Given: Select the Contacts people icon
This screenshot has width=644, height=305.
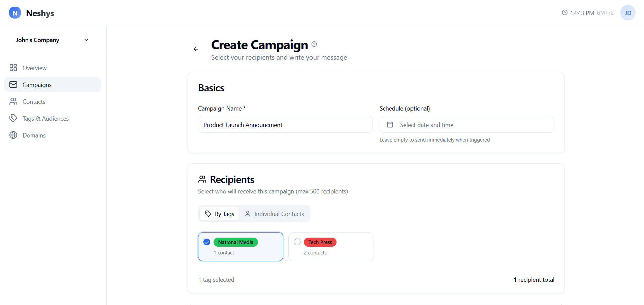Looking at the screenshot, I should tap(13, 101).
